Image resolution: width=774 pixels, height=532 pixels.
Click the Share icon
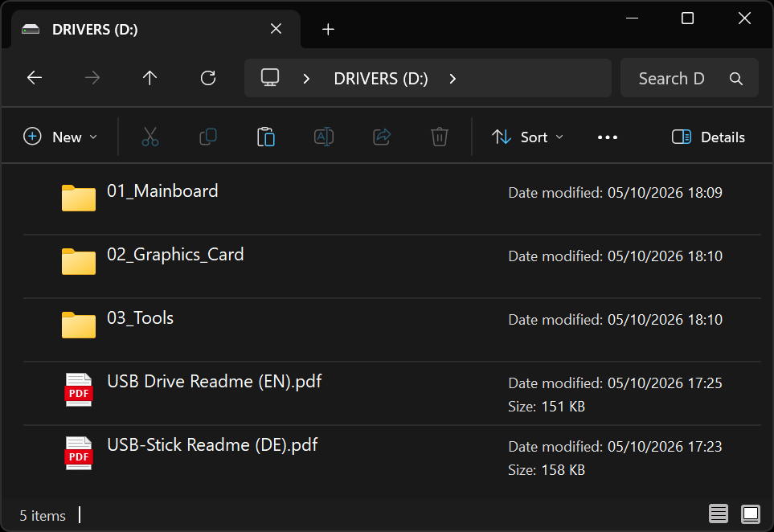click(382, 137)
